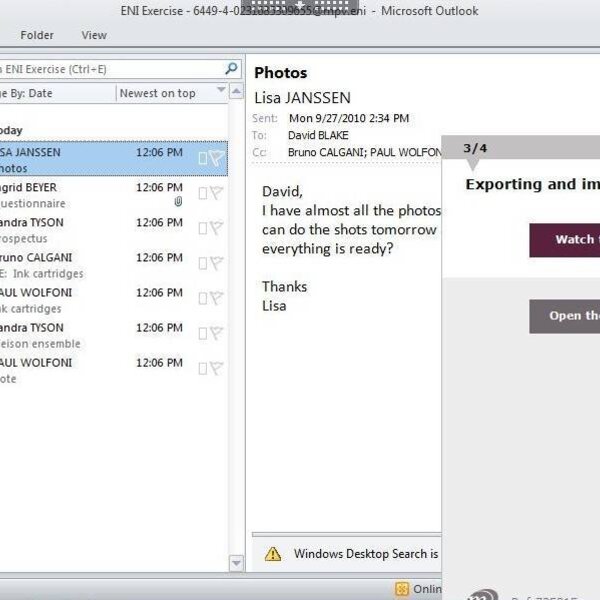Toggle category box on last PAUL WOLFONI message
The height and width of the screenshot is (600, 600).
point(203,369)
